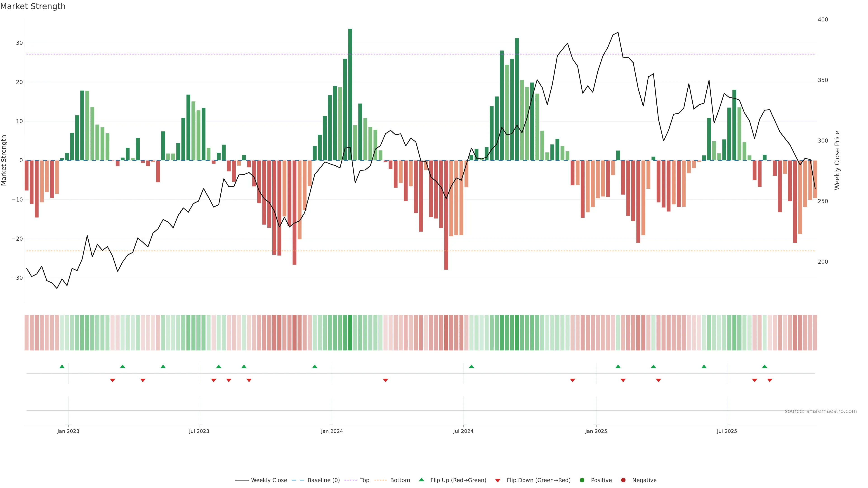The image size is (868, 488).
Task: Click the green Positive circle in legend
Action: pos(582,480)
